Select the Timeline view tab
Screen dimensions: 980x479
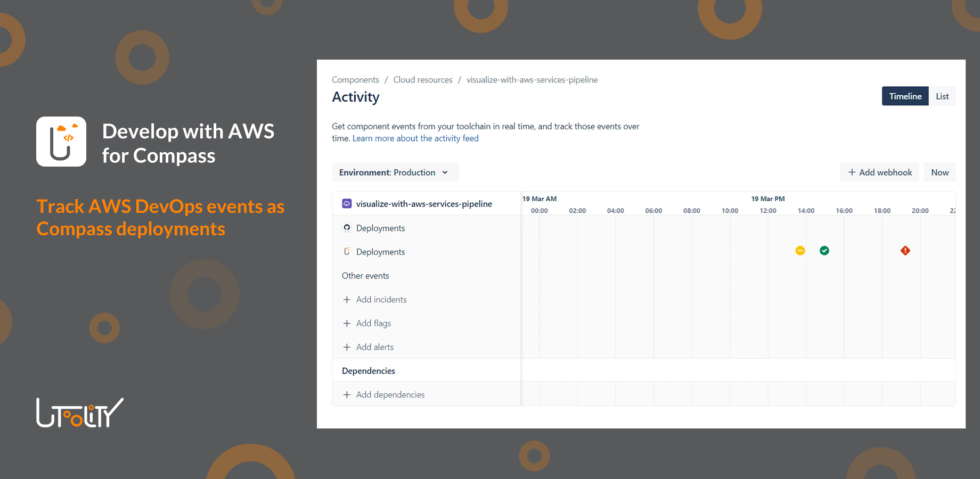click(x=904, y=96)
